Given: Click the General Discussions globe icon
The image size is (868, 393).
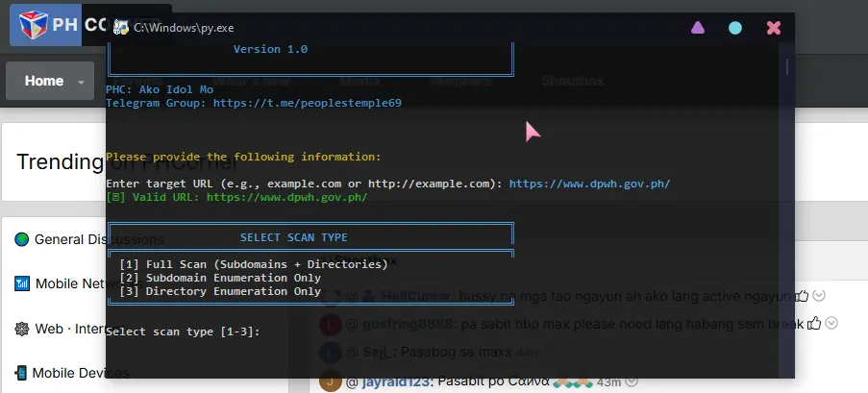Looking at the screenshot, I should 21,239.
